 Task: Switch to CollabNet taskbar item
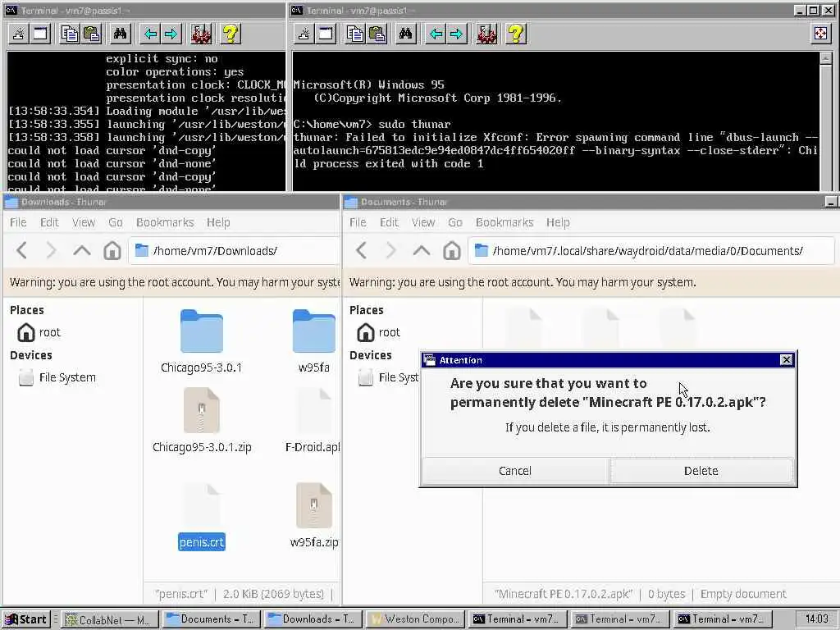click(110, 620)
